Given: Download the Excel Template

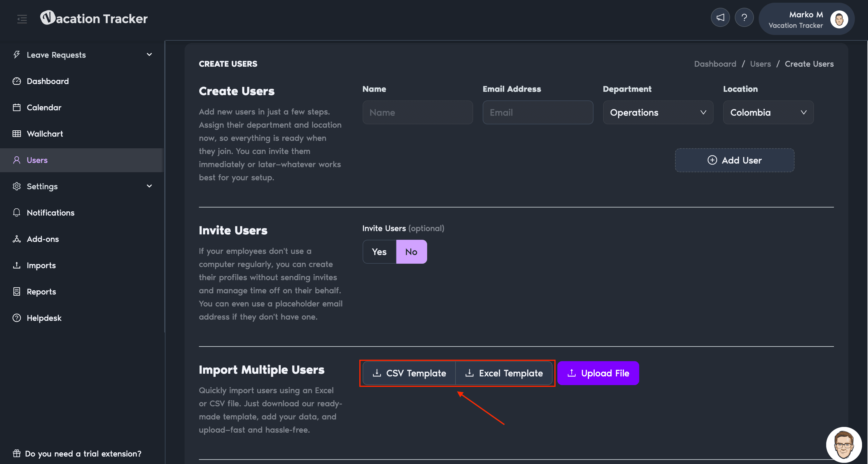Looking at the screenshot, I should tap(504, 373).
